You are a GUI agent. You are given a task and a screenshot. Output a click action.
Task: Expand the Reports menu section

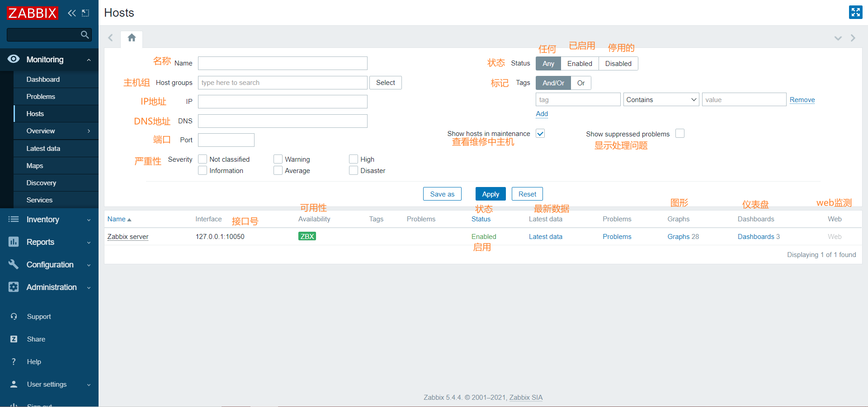(x=89, y=243)
